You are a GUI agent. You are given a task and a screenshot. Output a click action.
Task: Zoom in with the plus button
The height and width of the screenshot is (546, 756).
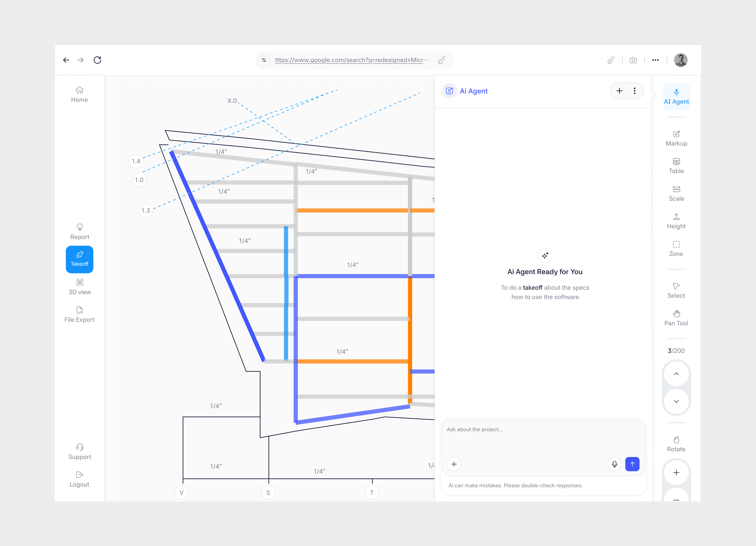(676, 472)
